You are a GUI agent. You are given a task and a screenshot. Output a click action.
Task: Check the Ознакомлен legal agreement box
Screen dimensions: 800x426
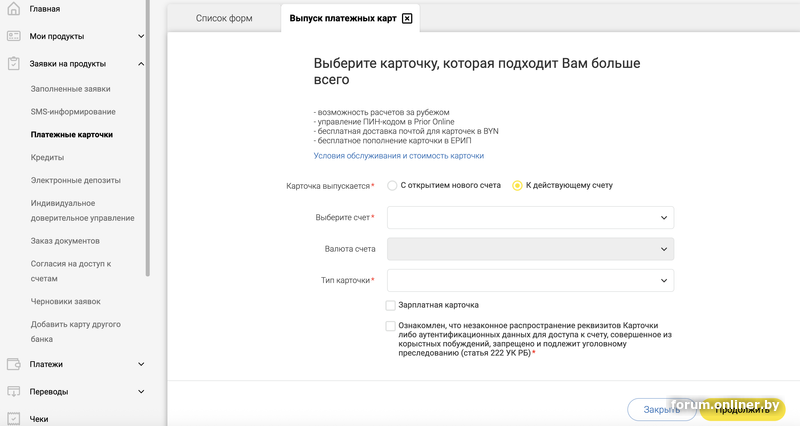(391, 326)
